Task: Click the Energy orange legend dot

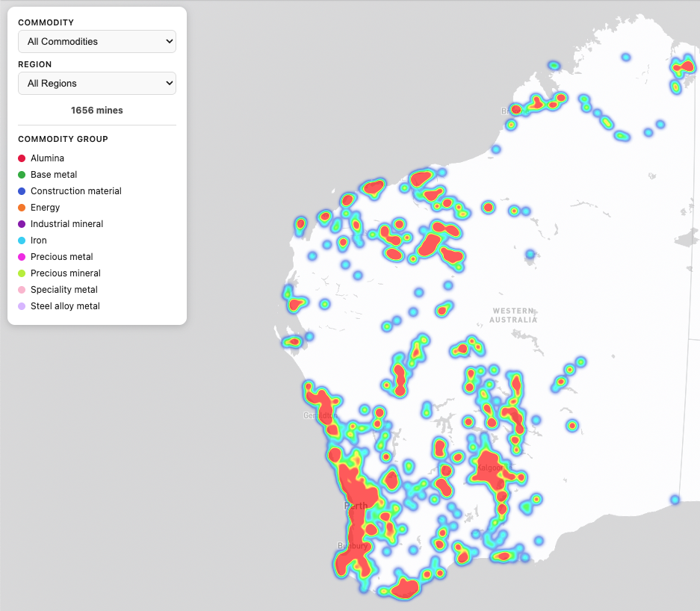Action: [22, 208]
